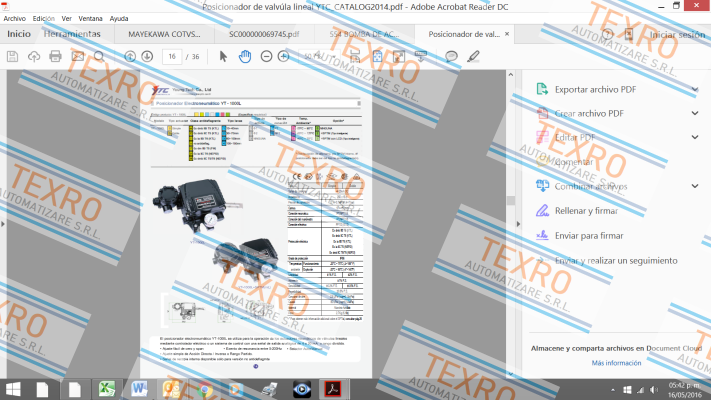Click the read mode toolbar icon

(x=421, y=56)
